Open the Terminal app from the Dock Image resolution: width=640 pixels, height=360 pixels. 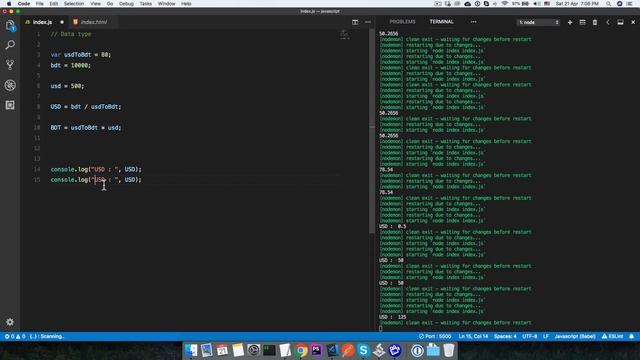269,350
